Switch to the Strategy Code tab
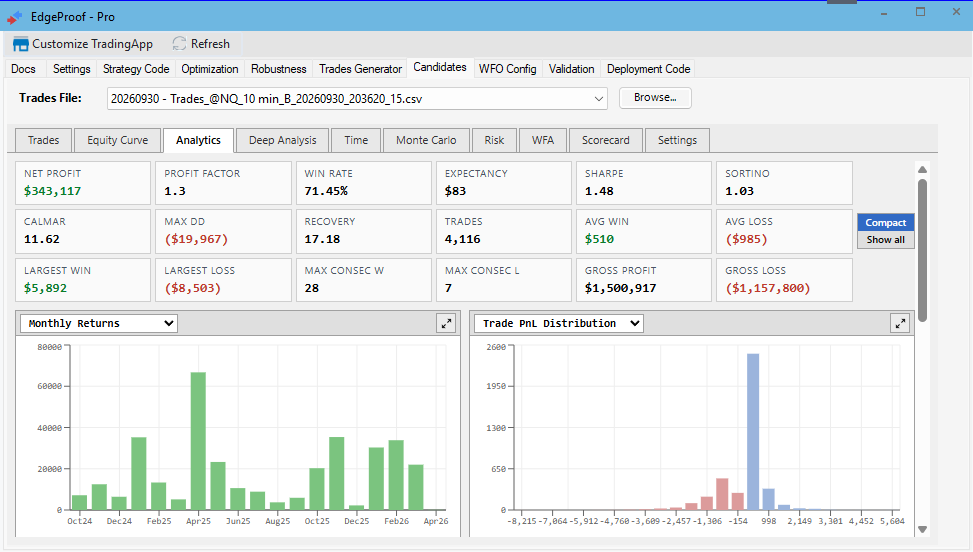Image resolution: width=973 pixels, height=552 pixels. (x=136, y=69)
